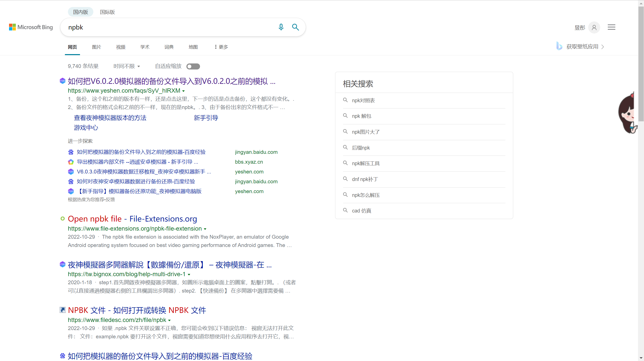
Task: Click the Baidu paw favicon by the bottom result
Action: click(62, 355)
